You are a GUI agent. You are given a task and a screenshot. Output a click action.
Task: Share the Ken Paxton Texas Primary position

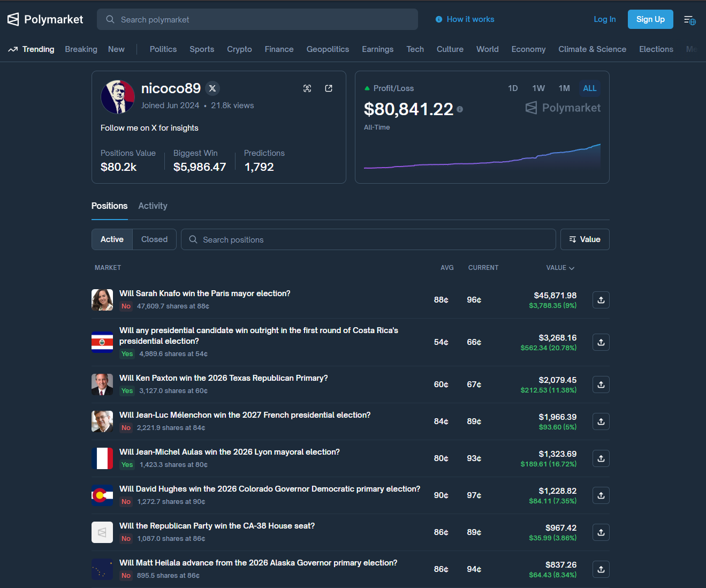tap(601, 385)
